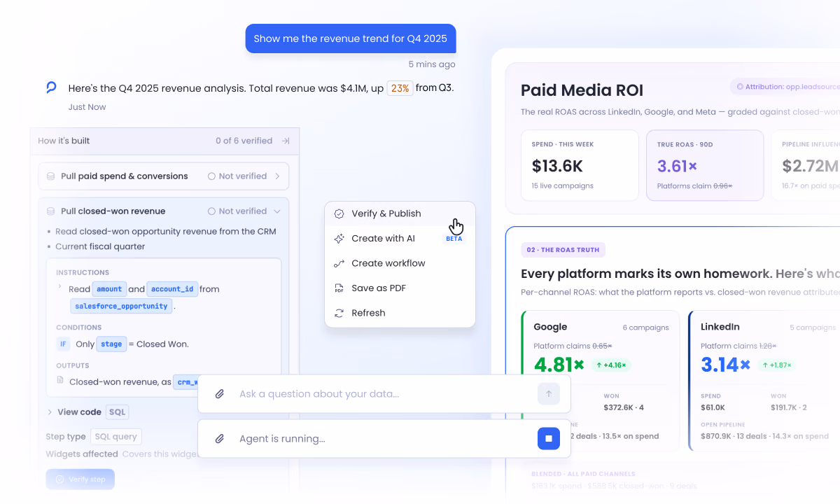840x504 pixels.
Task: Click the Verify & Publish checkmark icon
Action: coord(339,213)
